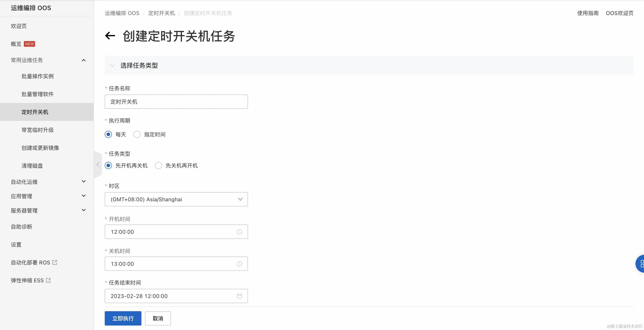
Task: Open calendar icon in 任务结束时间 field
Action: [x=239, y=296]
